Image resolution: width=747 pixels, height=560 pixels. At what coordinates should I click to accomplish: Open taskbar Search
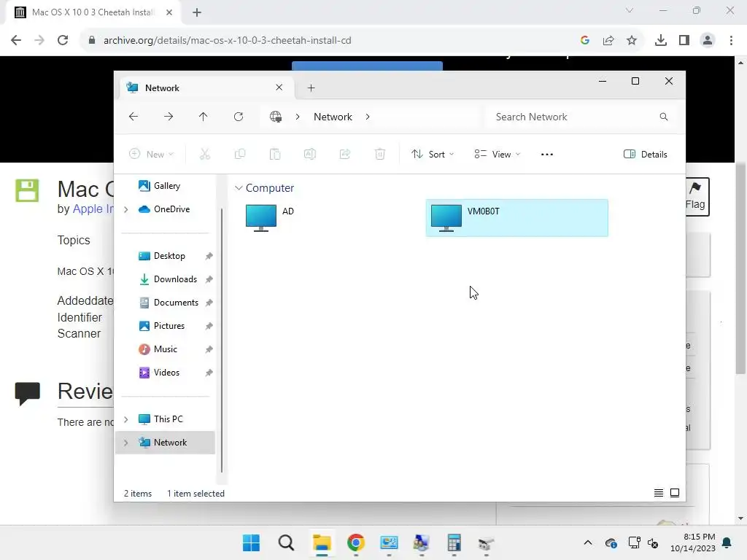[286, 542]
